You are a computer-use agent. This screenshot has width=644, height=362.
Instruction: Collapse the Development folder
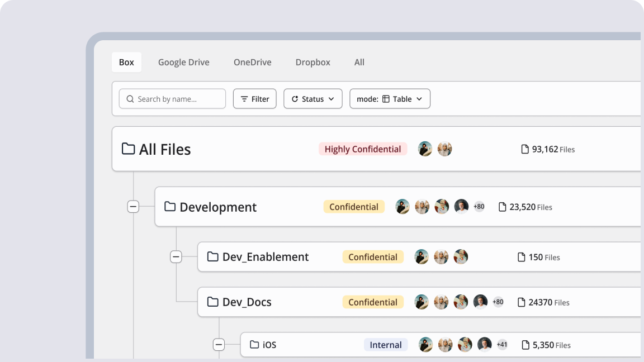(x=133, y=207)
